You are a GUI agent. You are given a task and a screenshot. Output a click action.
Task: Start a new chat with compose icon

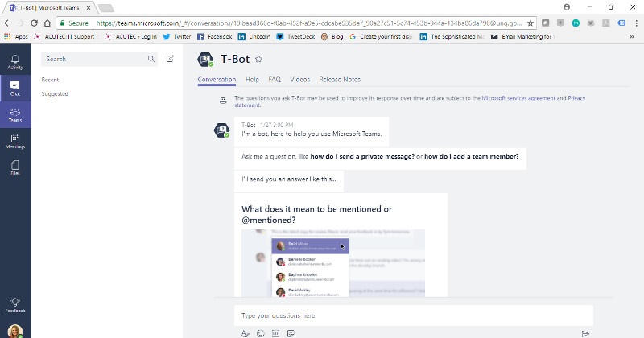coord(170,59)
